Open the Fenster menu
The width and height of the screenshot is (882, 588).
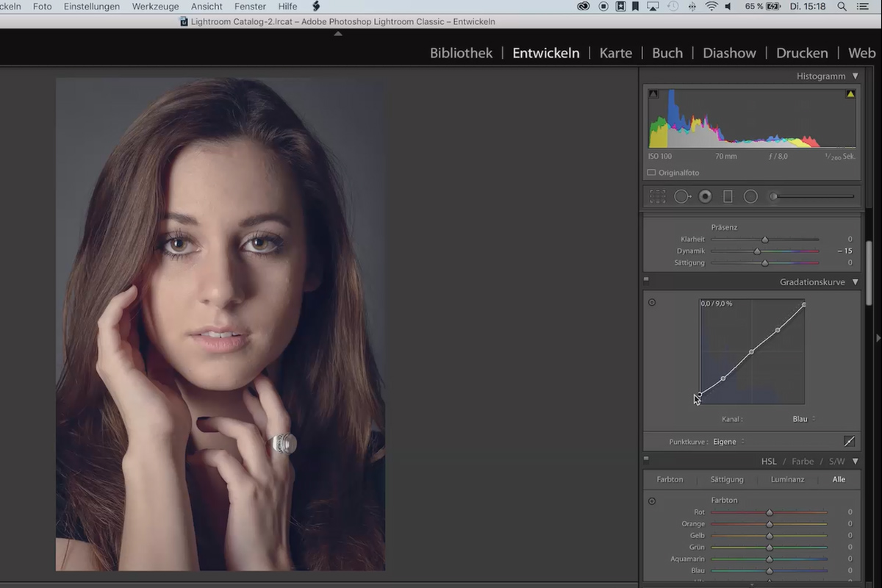250,7
